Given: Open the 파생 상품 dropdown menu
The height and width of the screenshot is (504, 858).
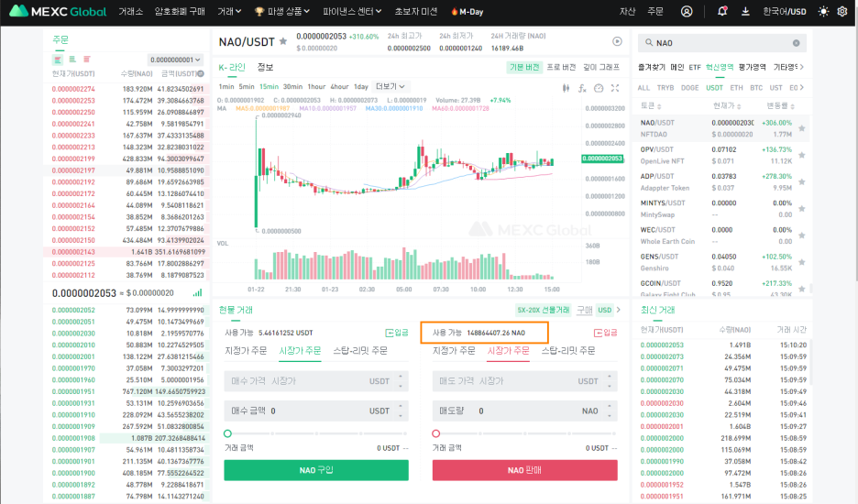Looking at the screenshot, I should click(x=282, y=12).
